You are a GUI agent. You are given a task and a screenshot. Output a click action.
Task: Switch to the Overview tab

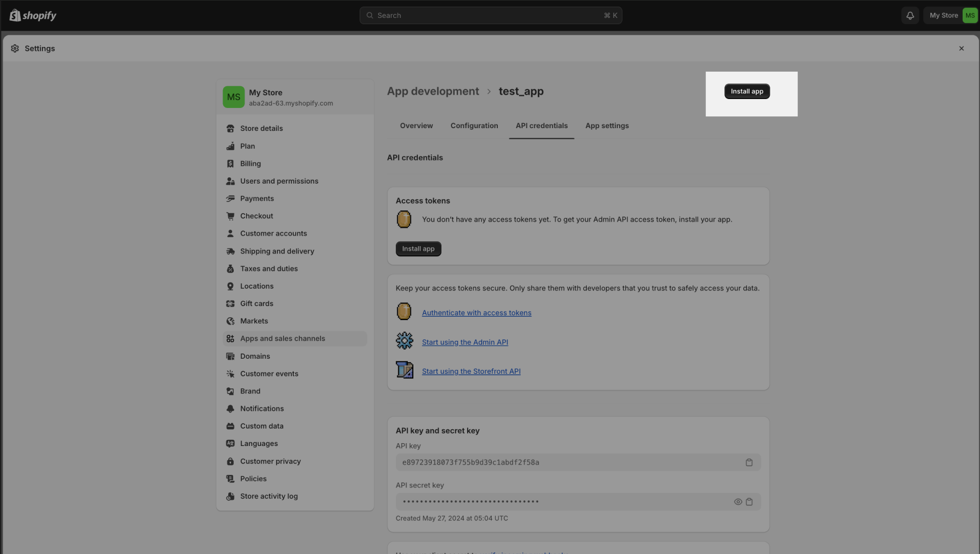tap(416, 126)
